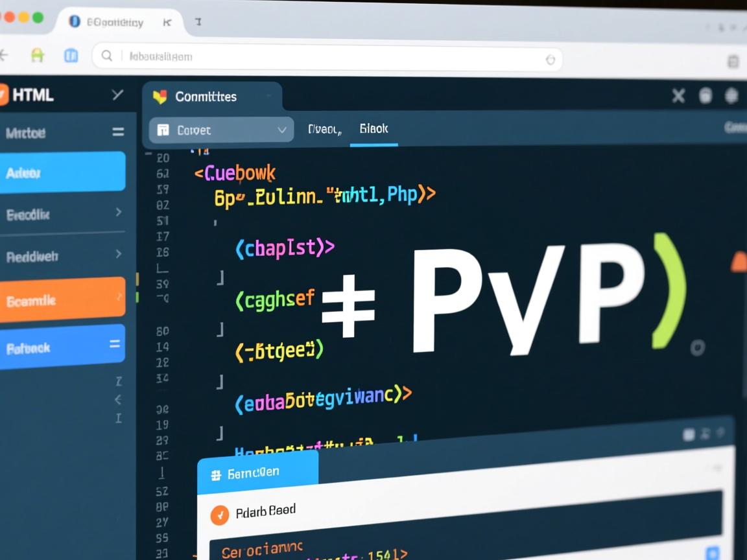Viewport: 747px width, 560px height.
Task: Select the Dveot tab
Action: (x=324, y=130)
